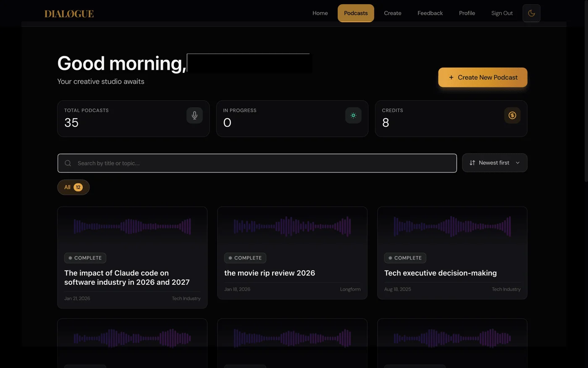
Task: Click the In Progress status icon
Action: (353, 115)
